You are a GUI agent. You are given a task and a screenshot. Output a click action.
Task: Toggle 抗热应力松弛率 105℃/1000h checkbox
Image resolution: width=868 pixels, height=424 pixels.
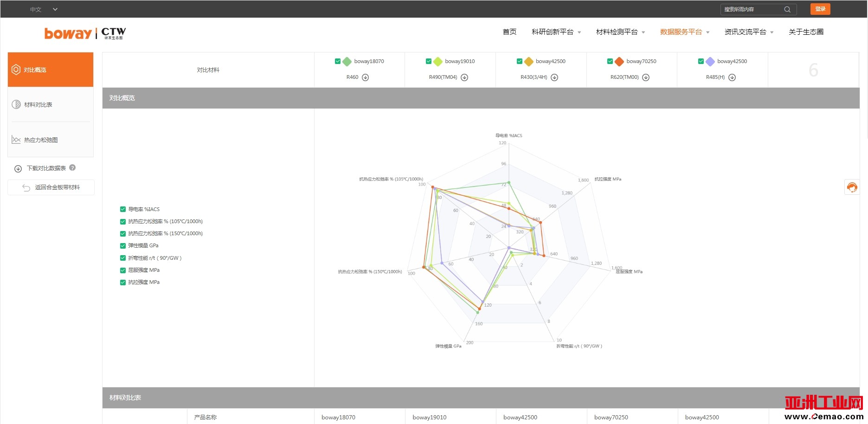point(123,222)
